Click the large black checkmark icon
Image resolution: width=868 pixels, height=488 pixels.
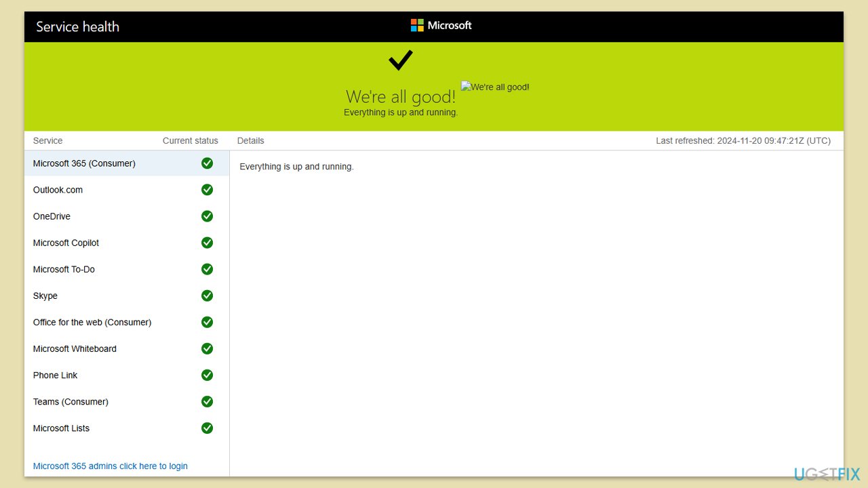[x=401, y=60]
